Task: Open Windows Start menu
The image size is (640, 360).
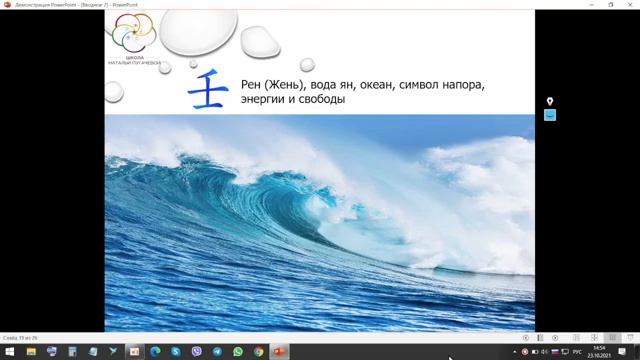Action: point(10,351)
